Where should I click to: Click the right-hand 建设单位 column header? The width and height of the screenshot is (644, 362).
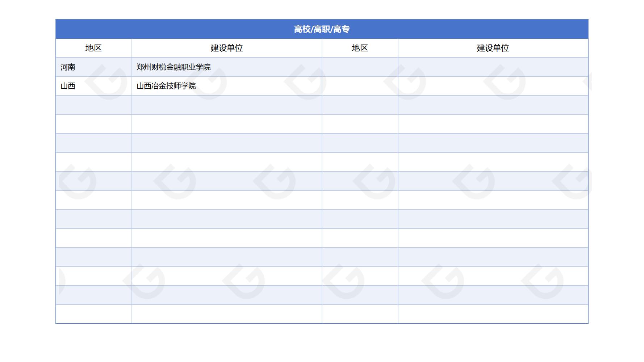point(493,48)
